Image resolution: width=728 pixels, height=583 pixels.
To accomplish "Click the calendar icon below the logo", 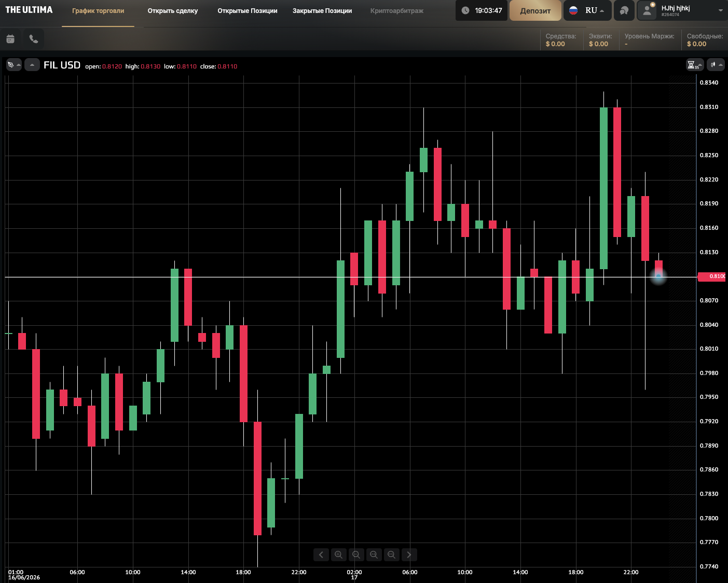I will [10, 39].
